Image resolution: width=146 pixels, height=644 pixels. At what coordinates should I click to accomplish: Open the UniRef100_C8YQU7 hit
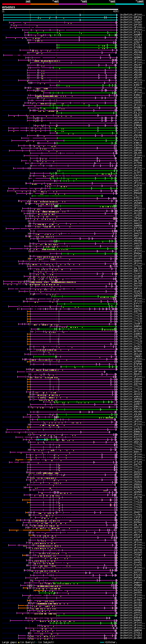pyautogui.click(x=131, y=22)
